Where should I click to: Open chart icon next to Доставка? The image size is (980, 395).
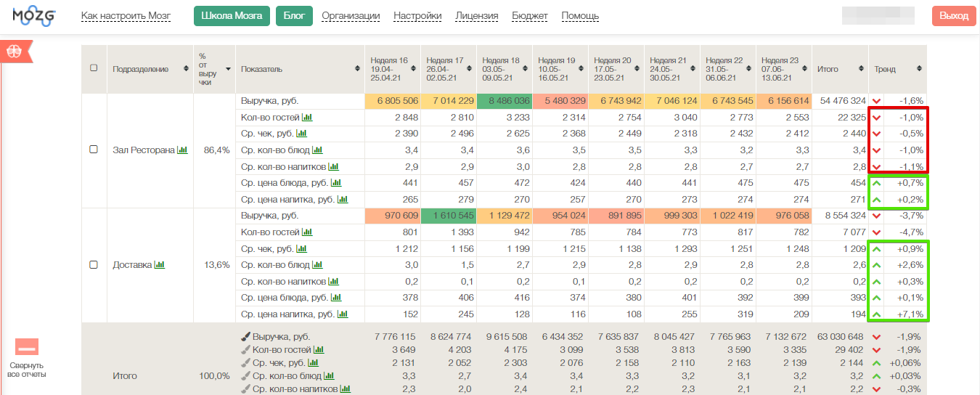point(160,265)
